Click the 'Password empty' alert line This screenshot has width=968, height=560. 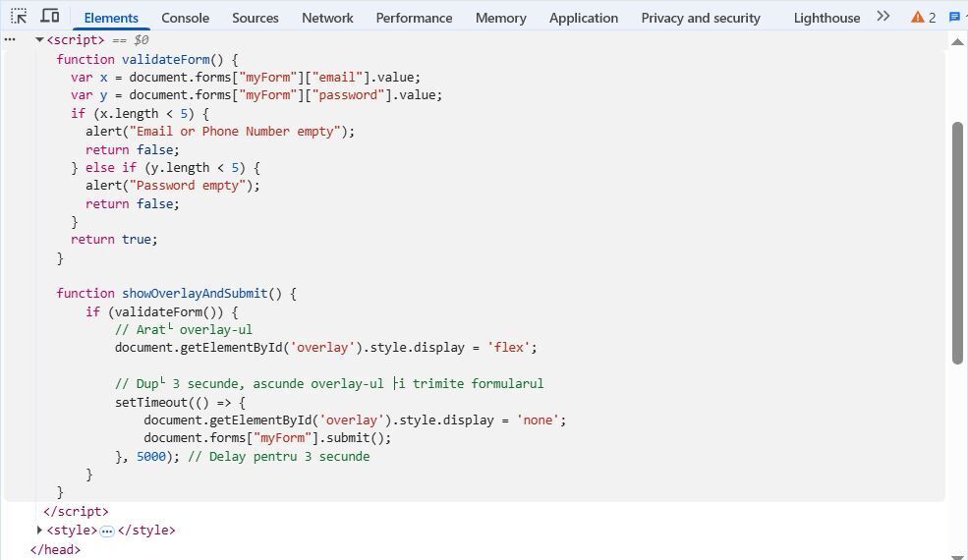pyautogui.click(x=173, y=186)
